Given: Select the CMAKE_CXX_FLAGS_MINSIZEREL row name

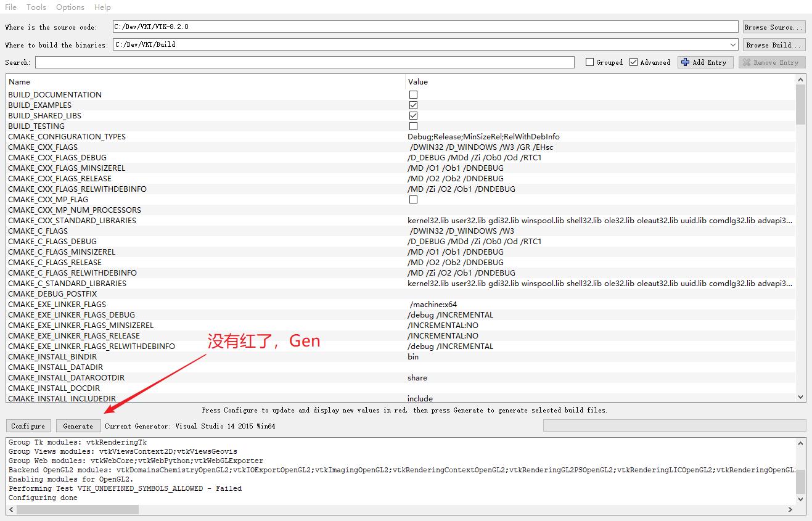Looking at the screenshot, I should (67, 168).
